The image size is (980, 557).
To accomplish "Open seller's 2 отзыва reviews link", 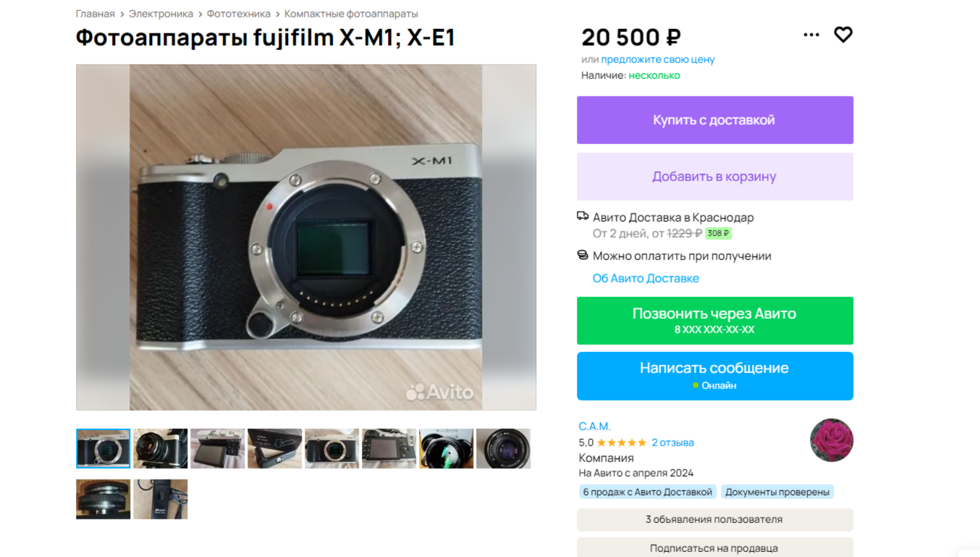I will coord(672,443).
